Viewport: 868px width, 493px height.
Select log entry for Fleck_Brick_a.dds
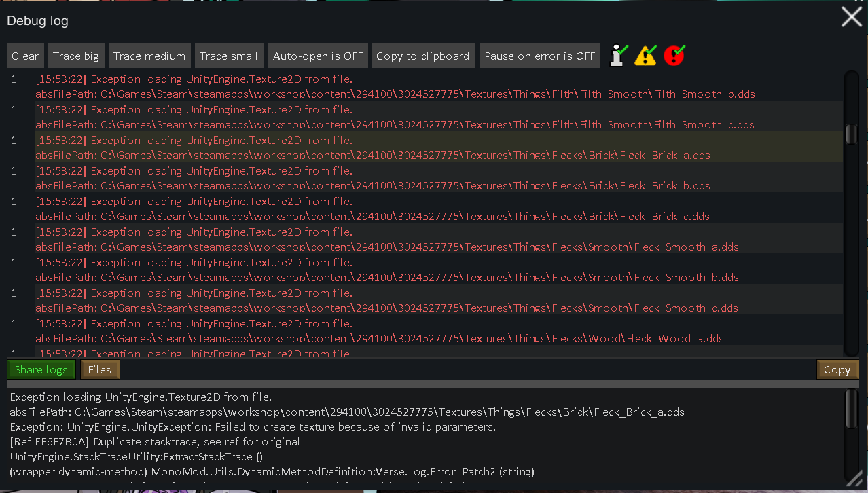point(424,147)
